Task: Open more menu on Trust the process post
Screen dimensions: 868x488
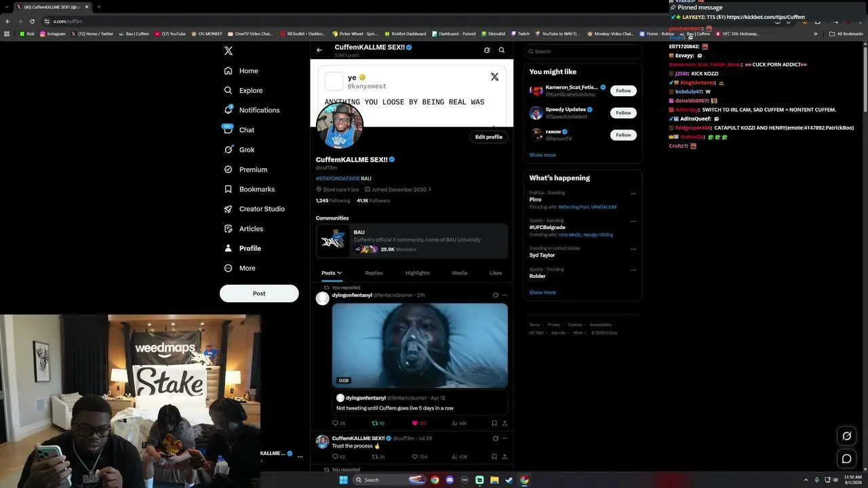Action: tap(505, 439)
